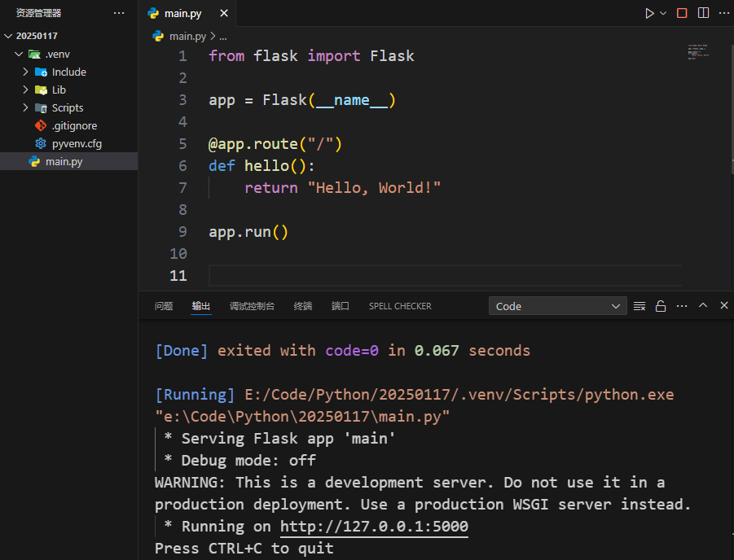The height and width of the screenshot is (560, 734).
Task: Click the gear icon beside pyvenv.cfg
Action: pyautogui.click(x=41, y=143)
